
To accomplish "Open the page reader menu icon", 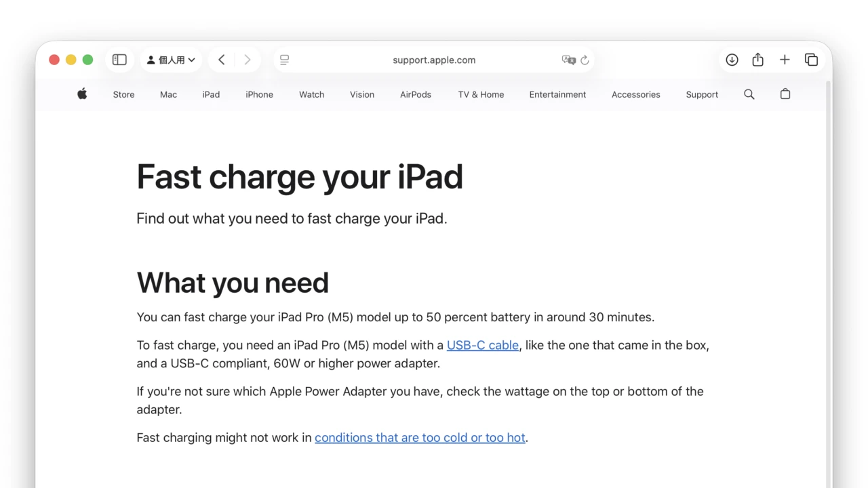I will click(285, 60).
